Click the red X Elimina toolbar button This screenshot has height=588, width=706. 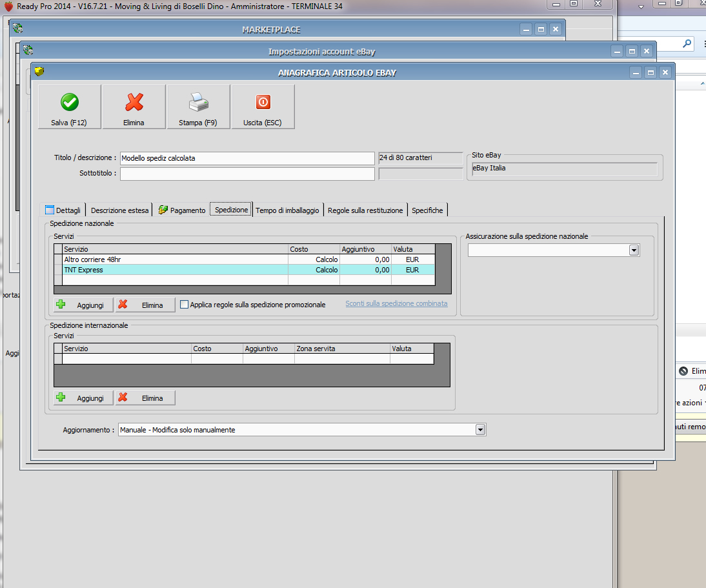134,107
